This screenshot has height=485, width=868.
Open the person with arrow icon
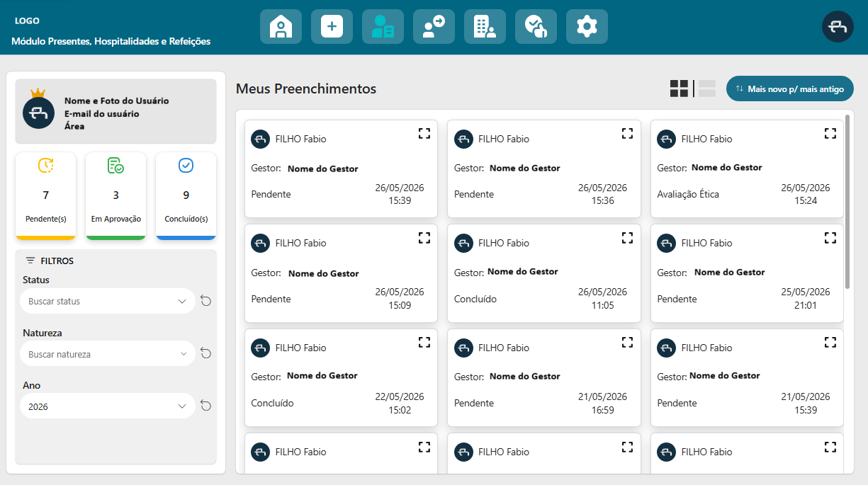(x=434, y=27)
